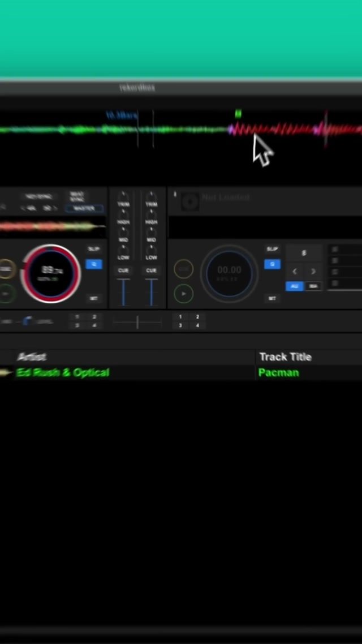
Task: Toggle SLIP mode on the left deck
Action: (94, 249)
